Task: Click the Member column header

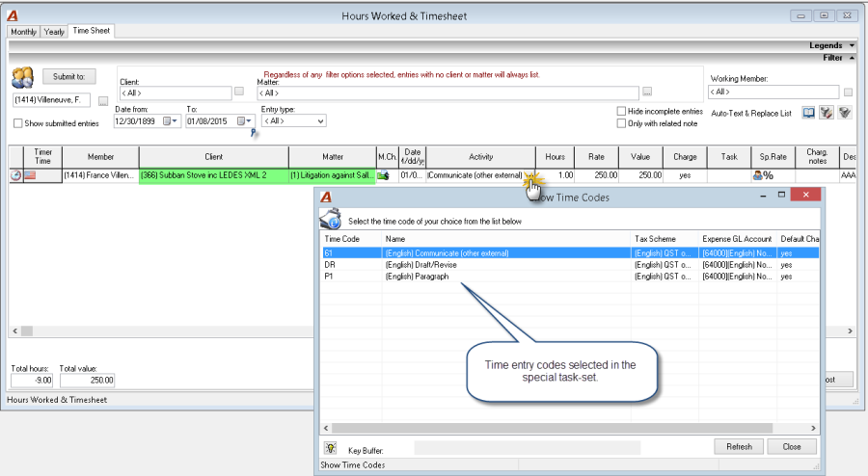Action: click(x=100, y=157)
